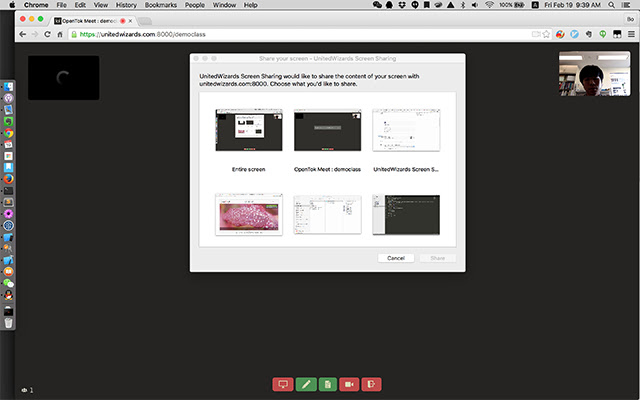Viewport: 640px width, 400px height.
Task: Open the View menu
Action: [x=100, y=5]
